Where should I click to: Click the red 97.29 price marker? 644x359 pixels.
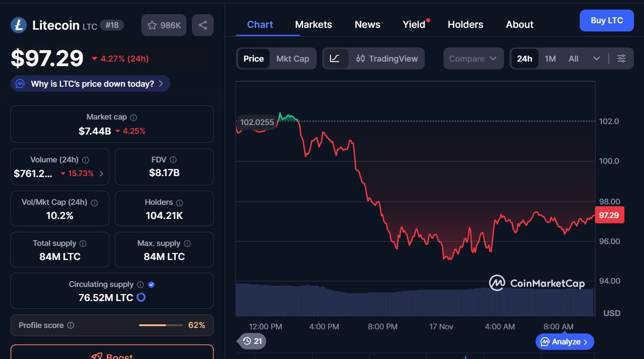tap(609, 215)
